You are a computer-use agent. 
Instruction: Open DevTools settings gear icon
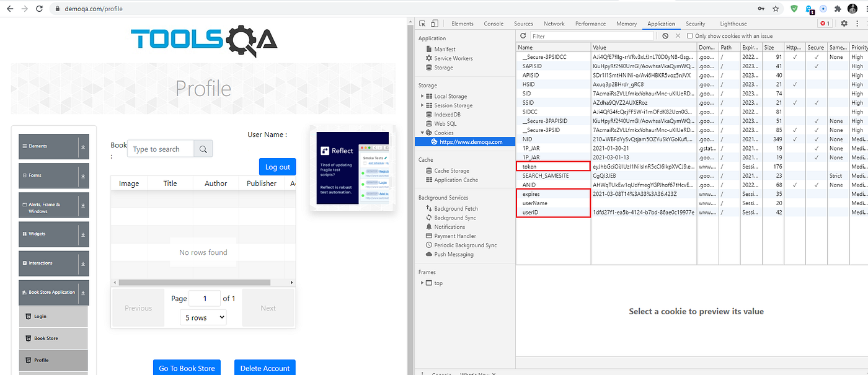(x=844, y=24)
